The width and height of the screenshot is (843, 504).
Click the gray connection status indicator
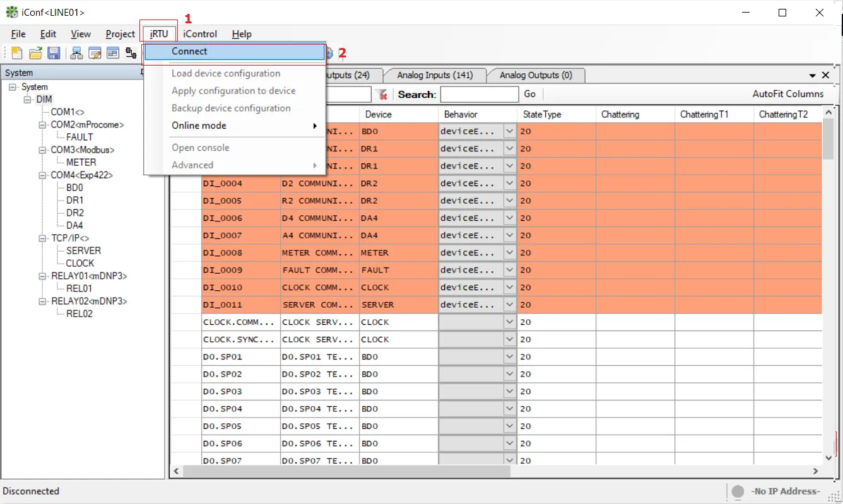(x=738, y=491)
